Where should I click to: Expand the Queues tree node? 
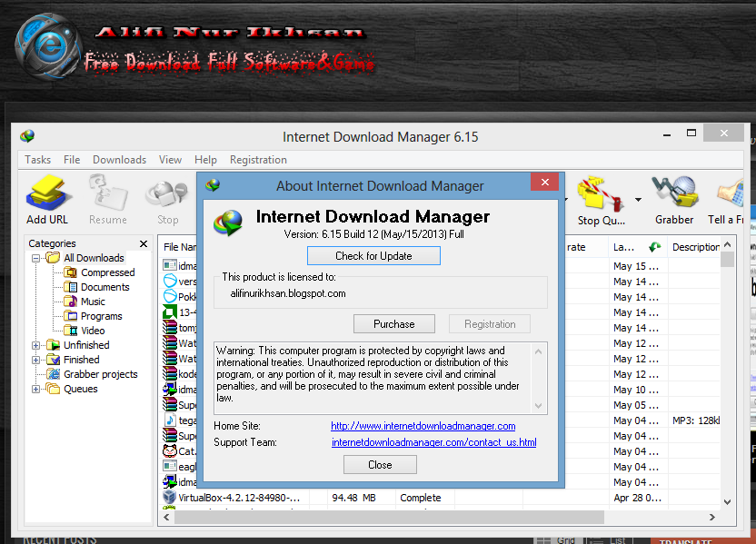point(35,389)
